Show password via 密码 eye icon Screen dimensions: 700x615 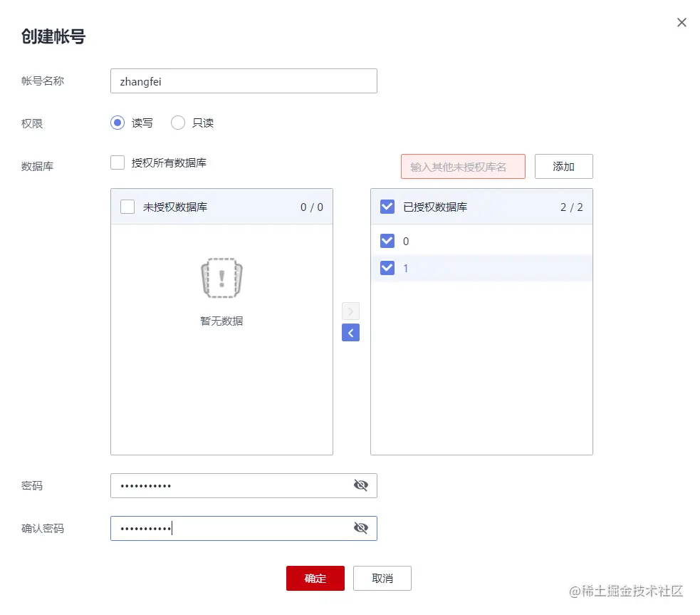[x=361, y=485]
